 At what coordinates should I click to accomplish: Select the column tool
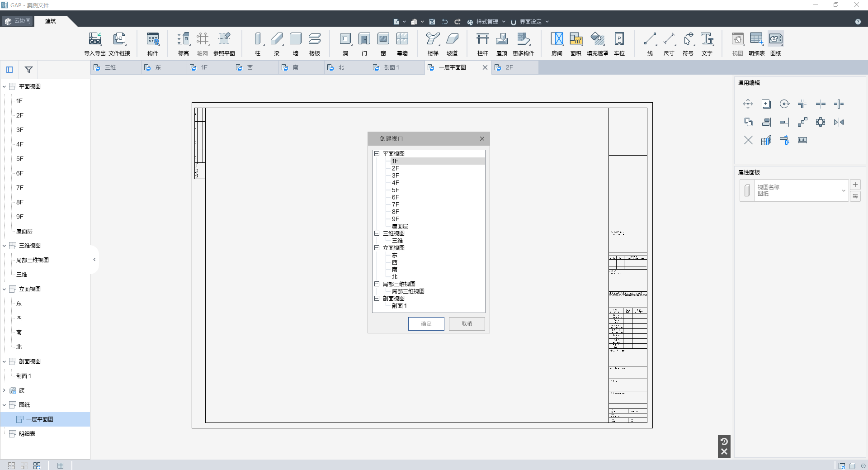point(258,44)
